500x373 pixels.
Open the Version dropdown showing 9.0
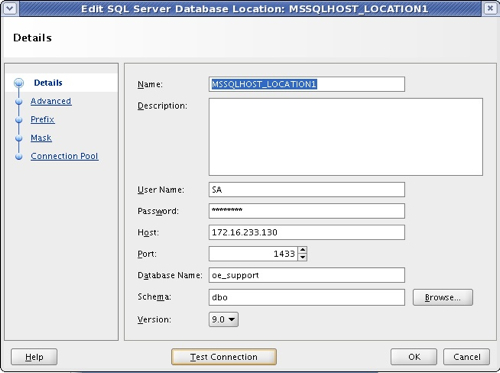[x=223, y=319]
